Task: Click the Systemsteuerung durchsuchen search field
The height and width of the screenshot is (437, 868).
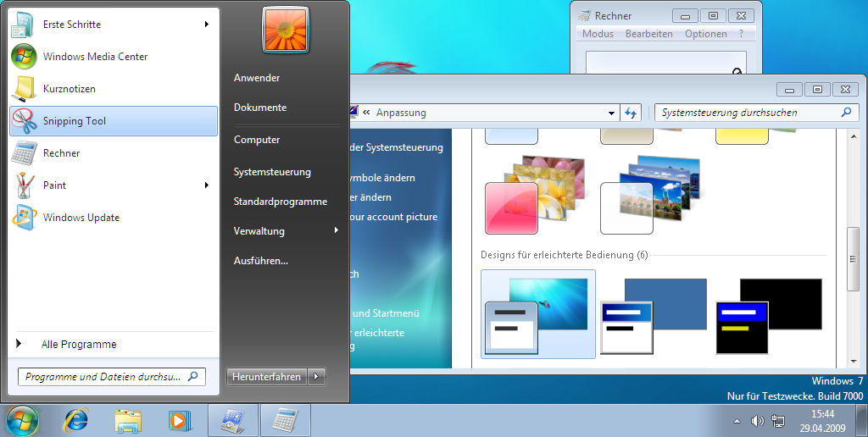Action: [x=755, y=113]
